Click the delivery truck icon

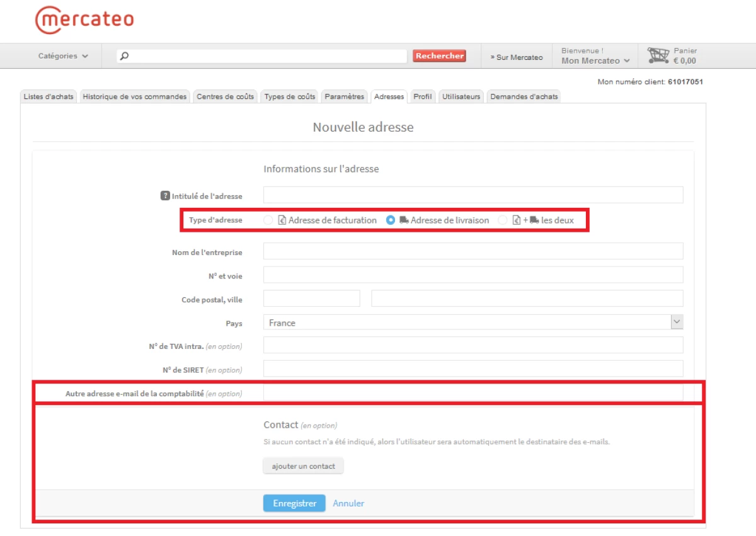pyautogui.click(x=404, y=220)
